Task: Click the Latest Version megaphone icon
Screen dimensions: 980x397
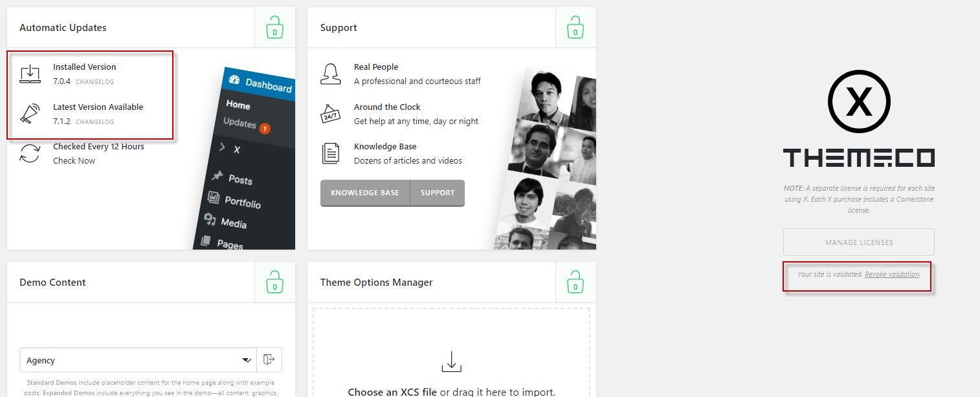Action: point(30,114)
